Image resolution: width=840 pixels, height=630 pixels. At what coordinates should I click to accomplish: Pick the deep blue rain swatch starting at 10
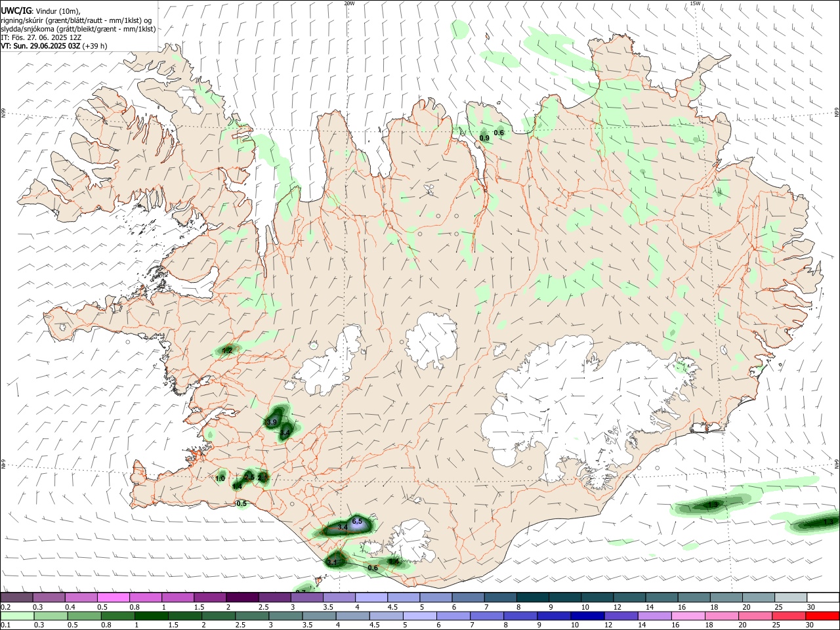(587, 616)
